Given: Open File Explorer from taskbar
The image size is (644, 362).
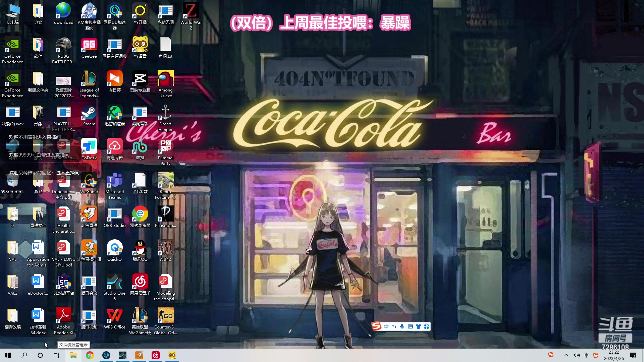Looking at the screenshot, I should pos(73,355).
